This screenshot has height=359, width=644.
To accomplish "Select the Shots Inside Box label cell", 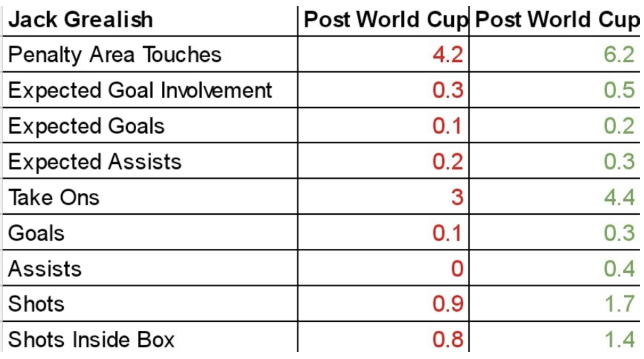I will click(x=150, y=338).
